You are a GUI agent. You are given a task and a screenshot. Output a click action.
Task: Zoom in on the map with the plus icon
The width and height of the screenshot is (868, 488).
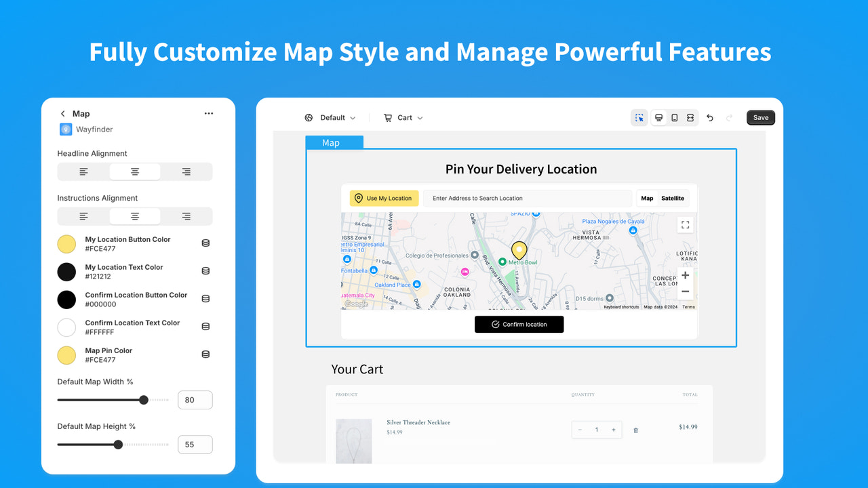coord(685,275)
